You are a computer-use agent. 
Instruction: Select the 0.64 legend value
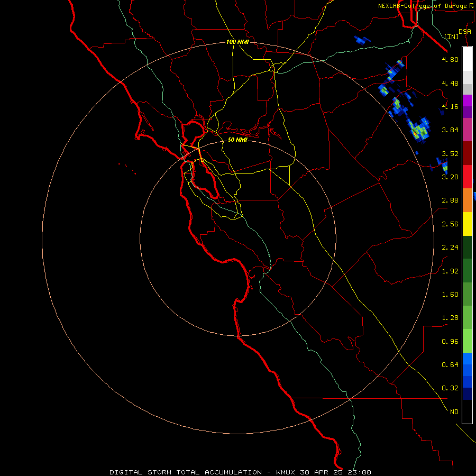pyautogui.click(x=450, y=364)
